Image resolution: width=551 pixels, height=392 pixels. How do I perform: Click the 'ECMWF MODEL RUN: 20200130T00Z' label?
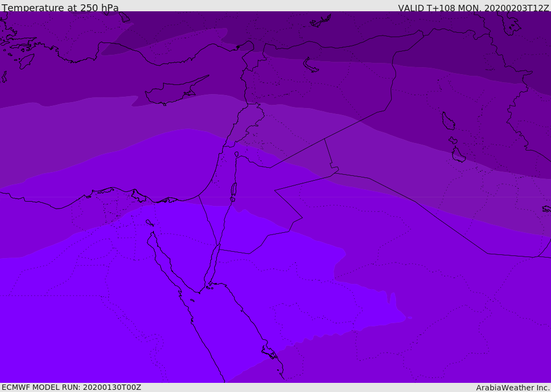[72, 388]
